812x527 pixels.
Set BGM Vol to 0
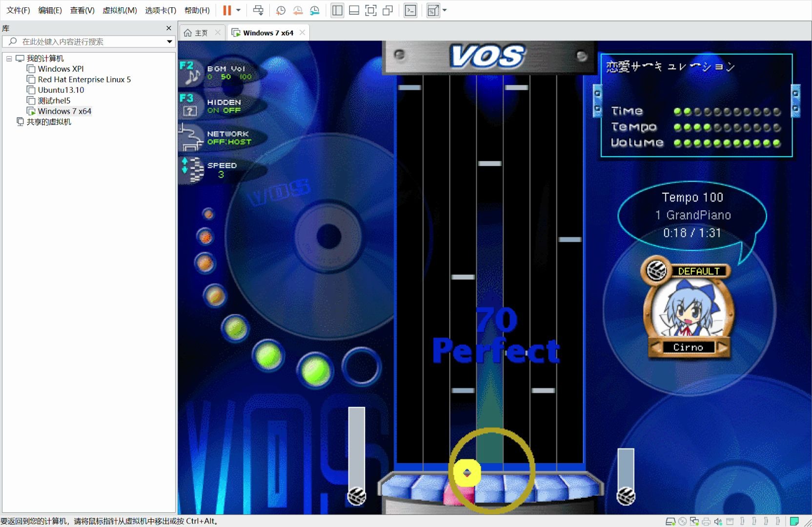210,77
